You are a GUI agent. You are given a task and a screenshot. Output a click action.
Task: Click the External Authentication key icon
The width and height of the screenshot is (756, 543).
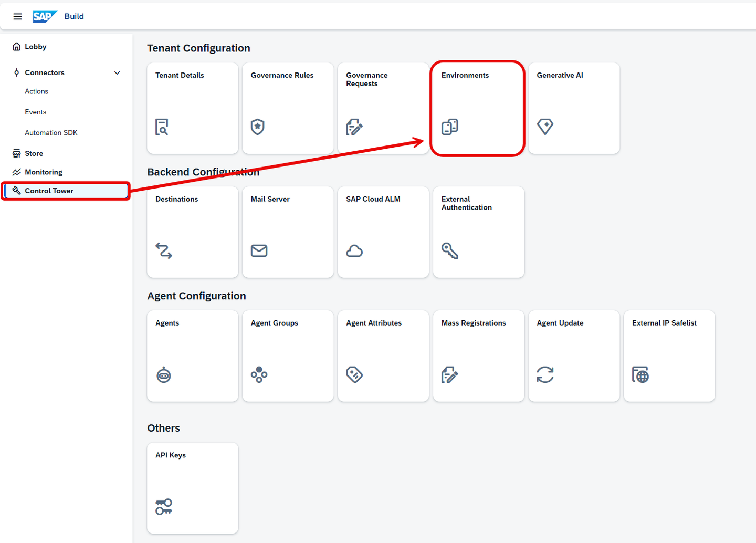(450, 251)
